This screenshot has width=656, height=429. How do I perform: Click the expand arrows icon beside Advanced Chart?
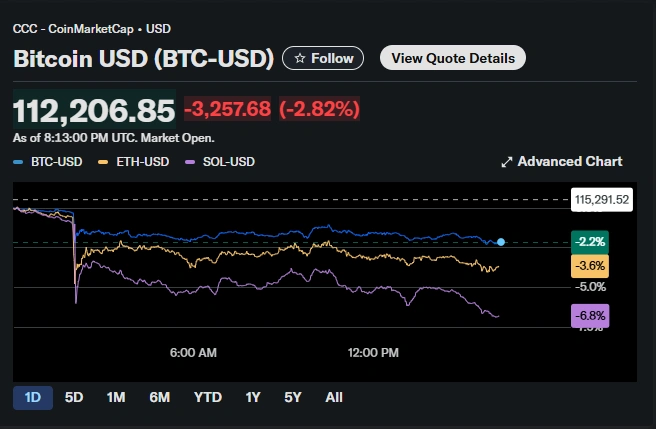coord(507,162)
